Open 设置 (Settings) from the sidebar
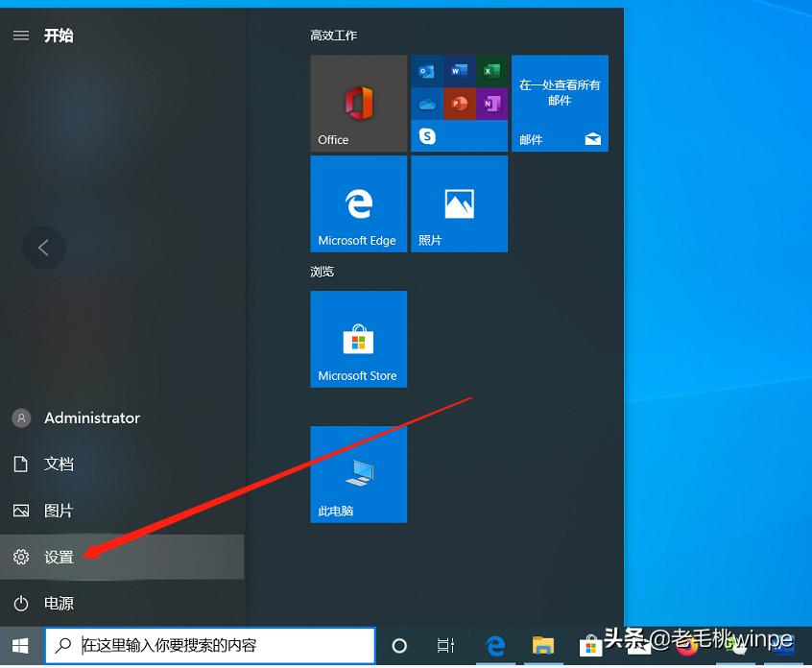The width and height of the screenshot is (812, 668). click(58, 557)
